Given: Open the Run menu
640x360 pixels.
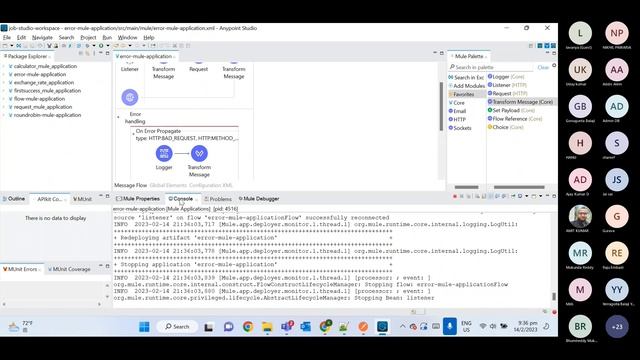Looking at the screenshot, I should point(107,37).
